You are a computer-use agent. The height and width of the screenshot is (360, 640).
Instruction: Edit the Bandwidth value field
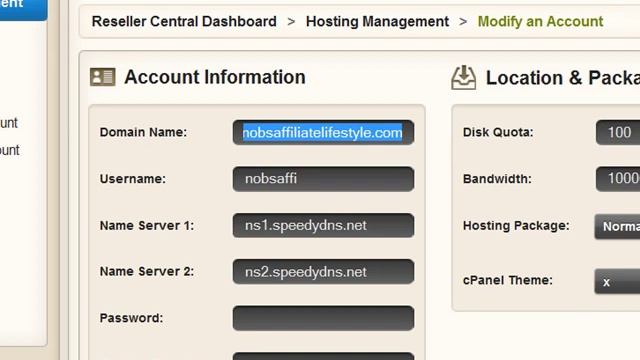click(618, 179)
